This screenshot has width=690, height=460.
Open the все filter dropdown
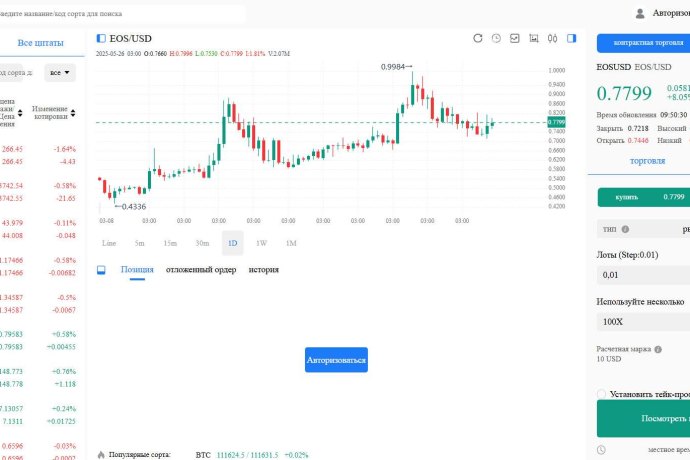click(60, 73)
